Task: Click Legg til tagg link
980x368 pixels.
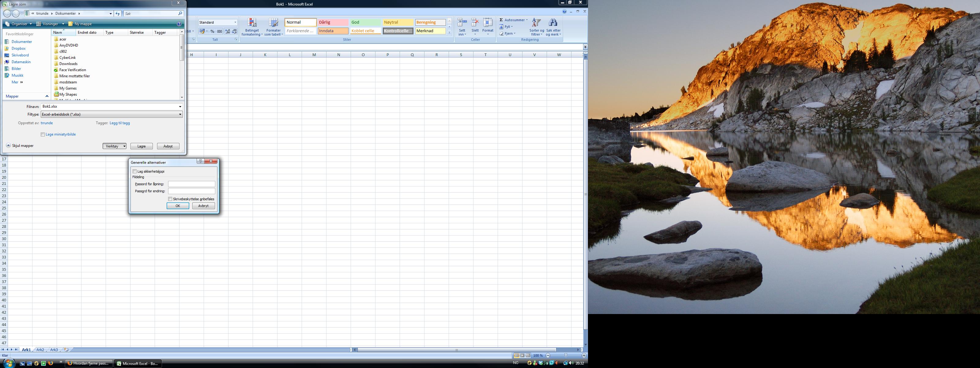Action: point(119,123)
